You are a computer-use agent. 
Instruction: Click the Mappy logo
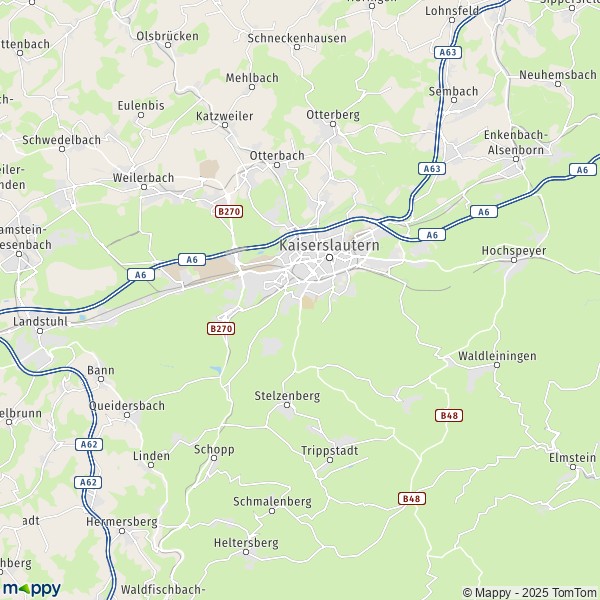click(32, 589)
